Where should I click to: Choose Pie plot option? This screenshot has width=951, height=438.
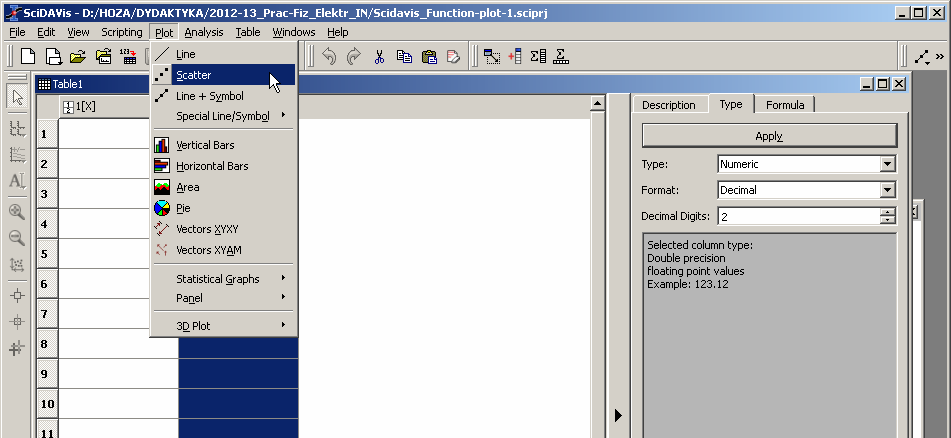pos(224,208)
